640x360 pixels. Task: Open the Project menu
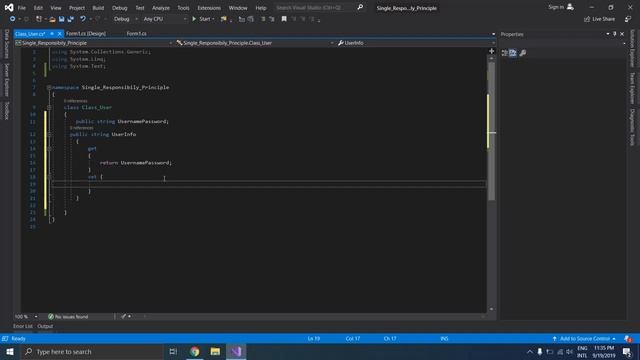point(77,8)
